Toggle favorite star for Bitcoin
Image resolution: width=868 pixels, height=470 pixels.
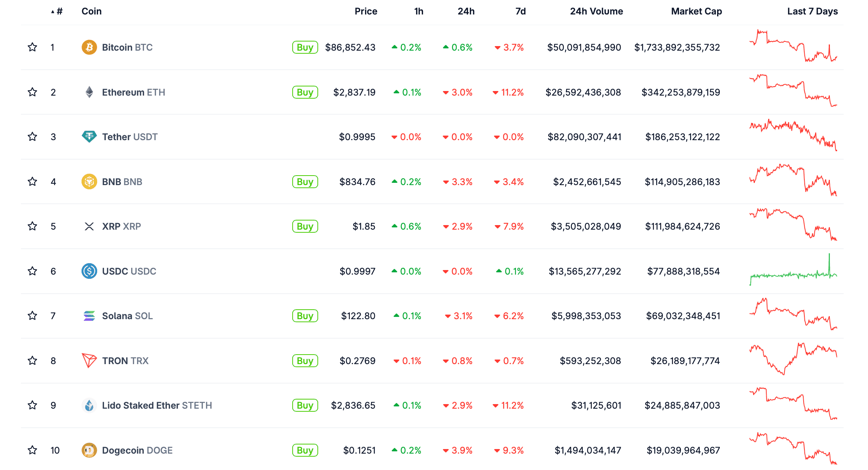pyautogui.click(x=32, y=47)
